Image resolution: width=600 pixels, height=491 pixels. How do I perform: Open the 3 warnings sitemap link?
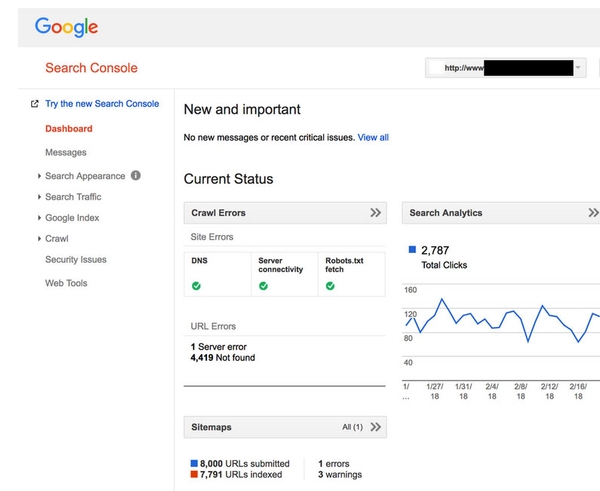pyautogui.click(x=340, y=475)
